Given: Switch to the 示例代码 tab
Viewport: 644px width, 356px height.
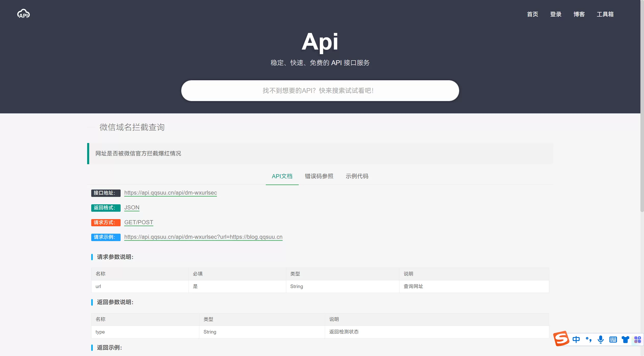Looking at the screenshot, I should (x=357, y=176).
